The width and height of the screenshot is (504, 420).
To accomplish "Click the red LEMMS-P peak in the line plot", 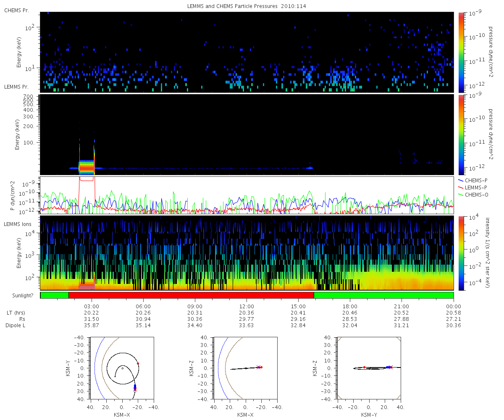I will tap(87, 179).
